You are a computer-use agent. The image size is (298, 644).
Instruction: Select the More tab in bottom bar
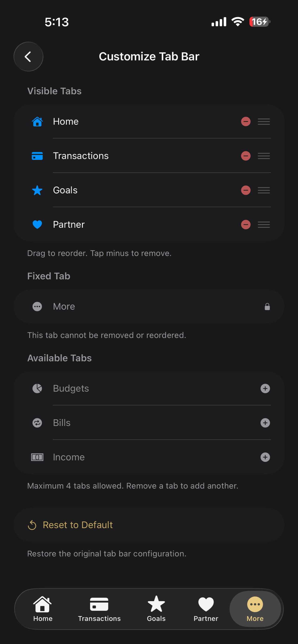(255, 609)
